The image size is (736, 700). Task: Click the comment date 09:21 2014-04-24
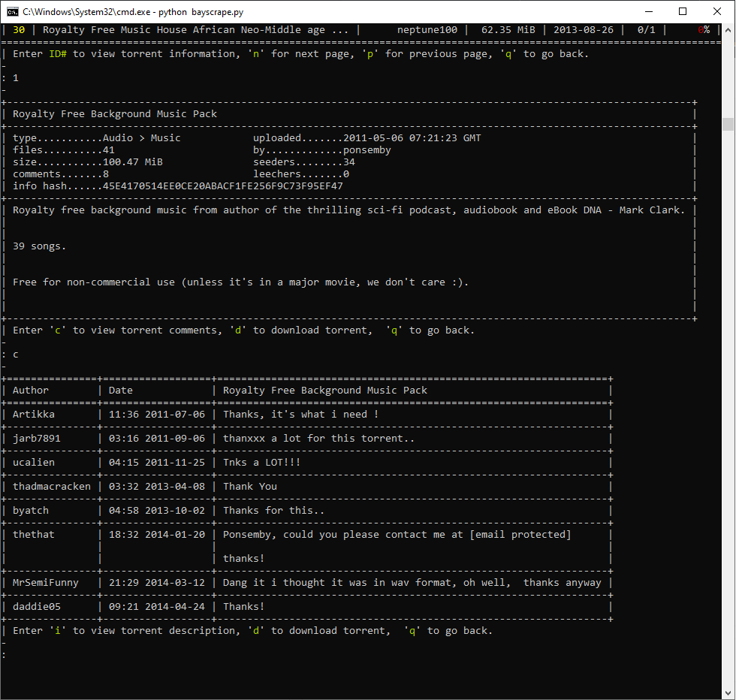click(157, 607)
